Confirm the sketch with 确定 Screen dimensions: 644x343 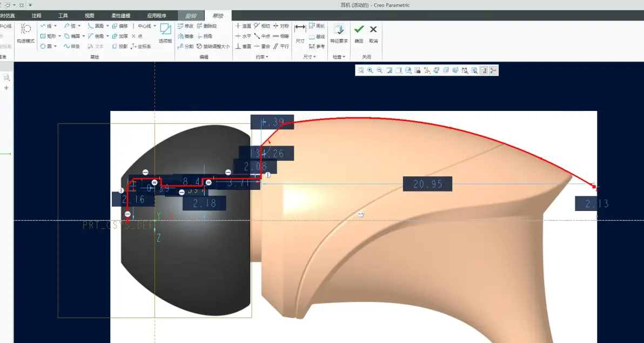[359, 34]
